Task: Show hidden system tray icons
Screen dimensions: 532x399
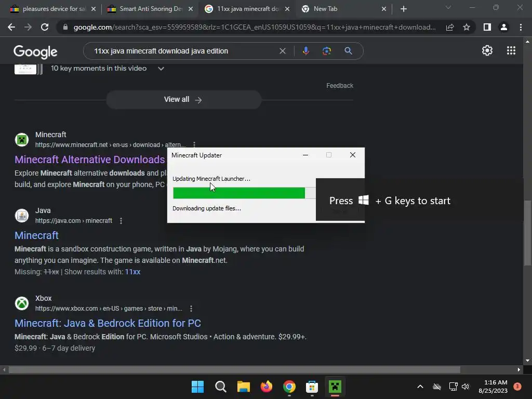Action: (420, 387)
